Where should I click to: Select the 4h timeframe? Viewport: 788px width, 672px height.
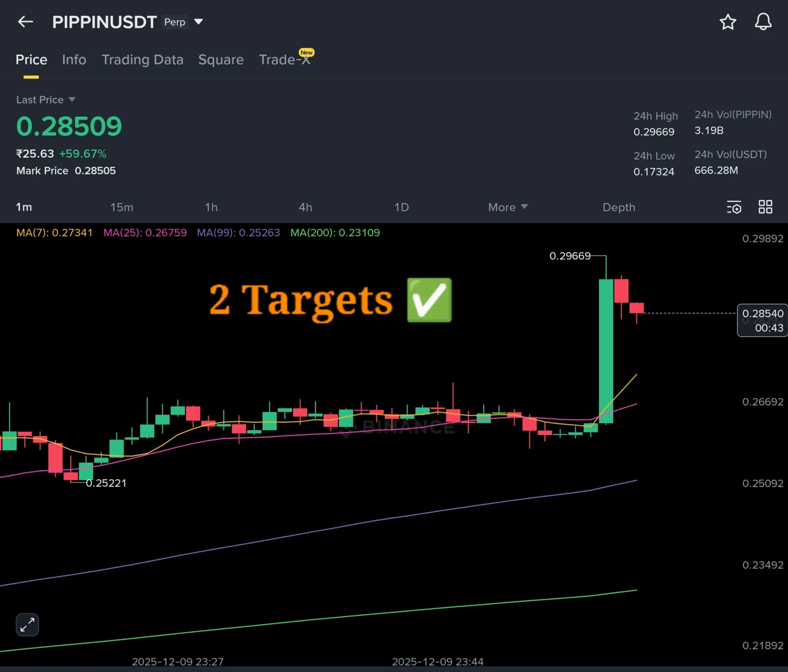305,207
